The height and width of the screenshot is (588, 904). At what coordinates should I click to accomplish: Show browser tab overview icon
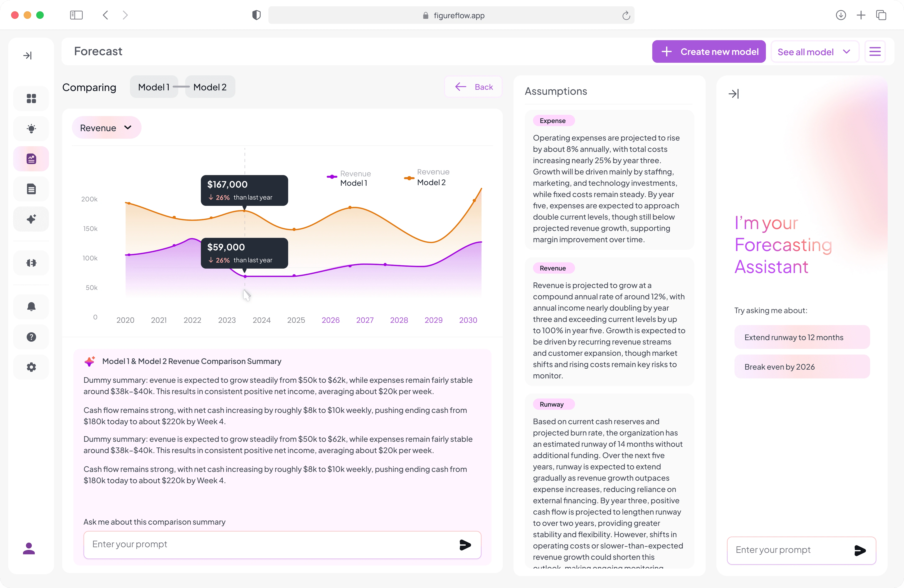881,15
